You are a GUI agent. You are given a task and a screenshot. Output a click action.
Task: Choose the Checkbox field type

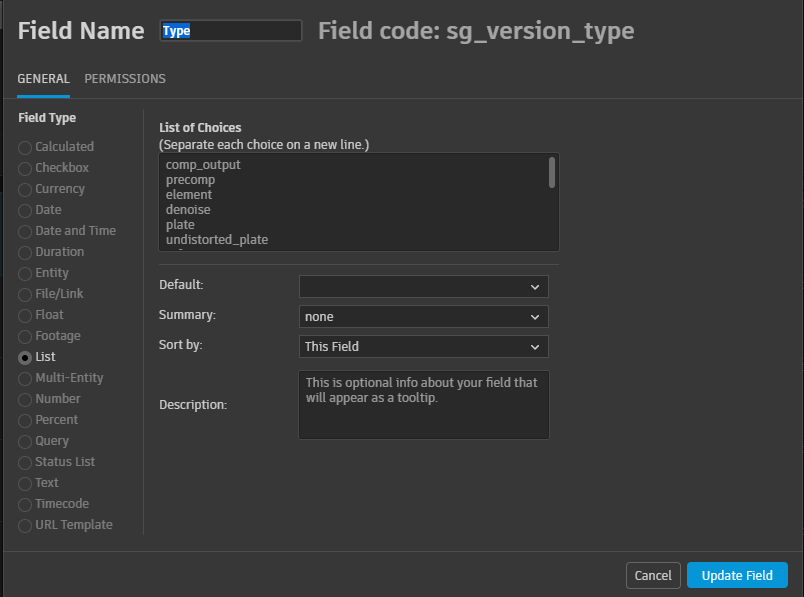click(x=26, y=168)
